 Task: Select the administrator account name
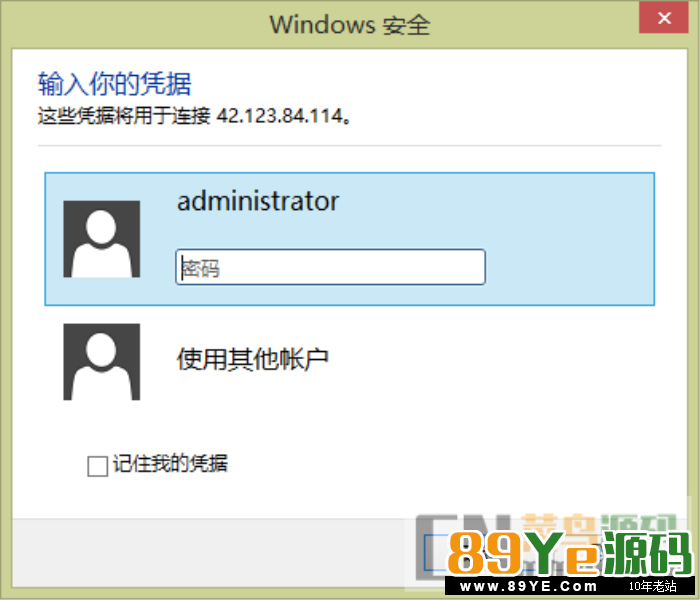point(258,201)
